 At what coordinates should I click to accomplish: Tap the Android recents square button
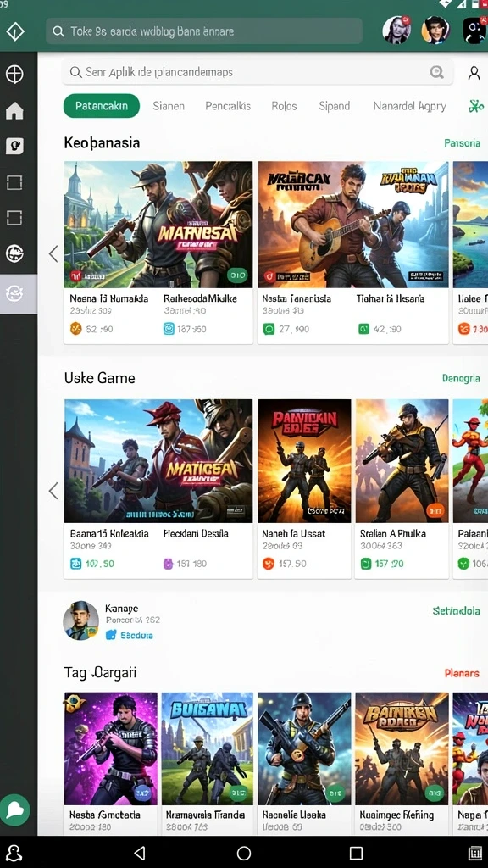point(357,853)
